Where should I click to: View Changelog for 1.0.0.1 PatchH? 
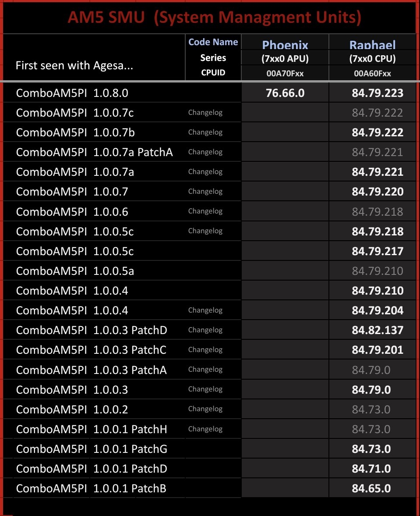pos(205,429)
